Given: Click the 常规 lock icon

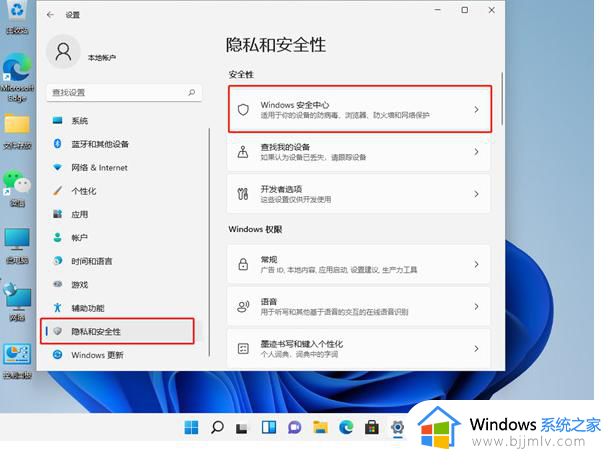Looking at the screenshot, I should pos(243,264).
